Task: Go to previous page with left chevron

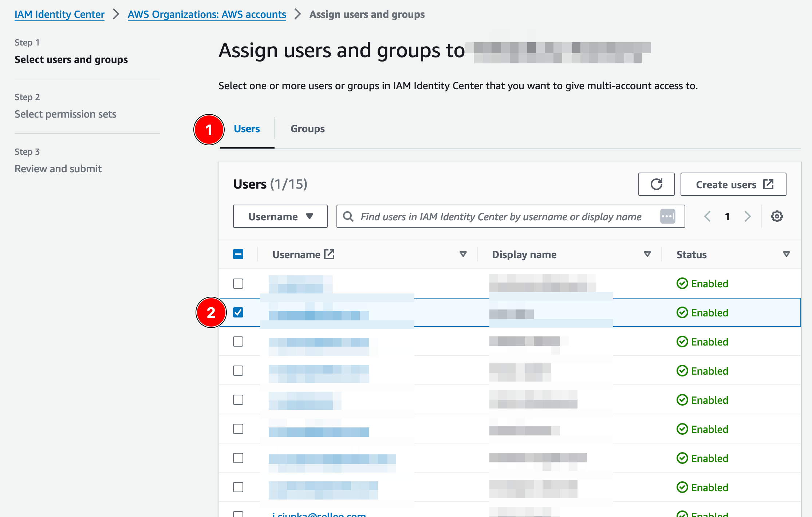Action: click(x=707, y=216)
